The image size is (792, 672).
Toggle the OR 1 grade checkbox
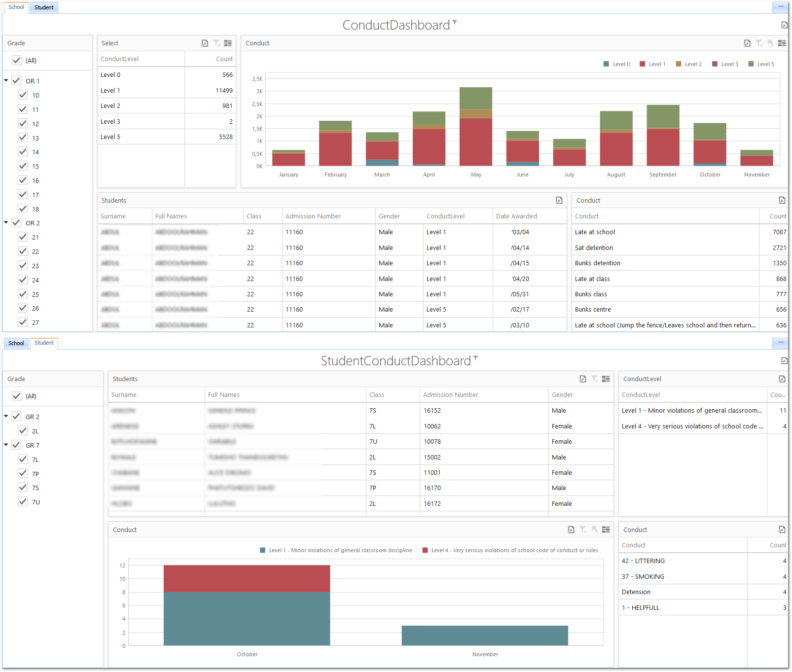16,80
